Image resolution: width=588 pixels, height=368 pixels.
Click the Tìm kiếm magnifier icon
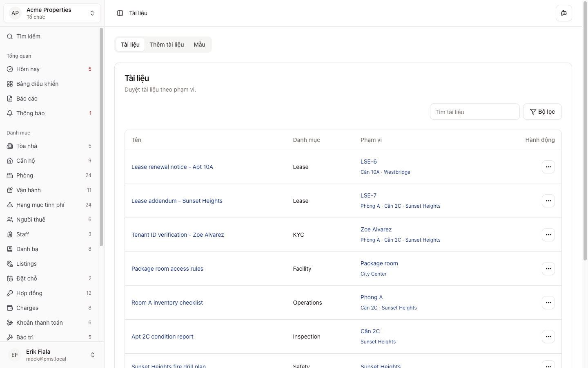coord(10,36)
